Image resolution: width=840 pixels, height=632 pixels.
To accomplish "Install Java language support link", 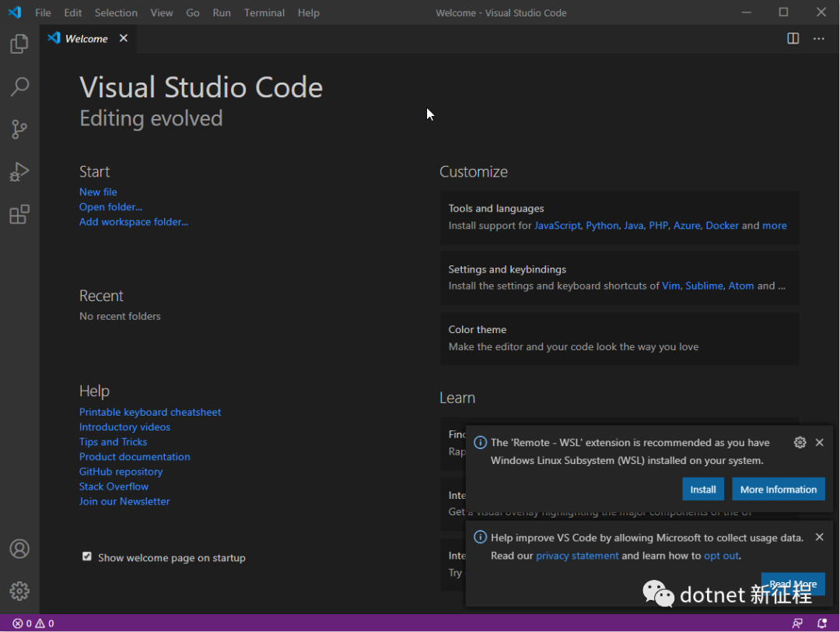I will click(633, 226).
